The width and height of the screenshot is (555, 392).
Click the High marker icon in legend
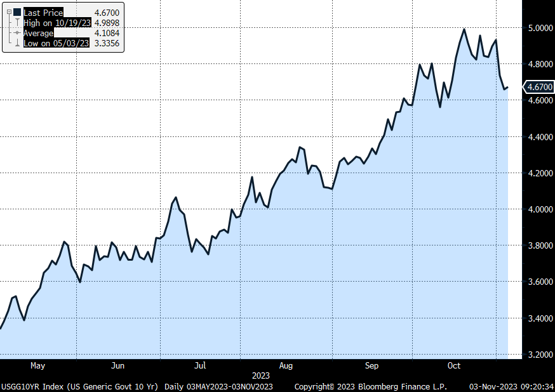[17, 23]
